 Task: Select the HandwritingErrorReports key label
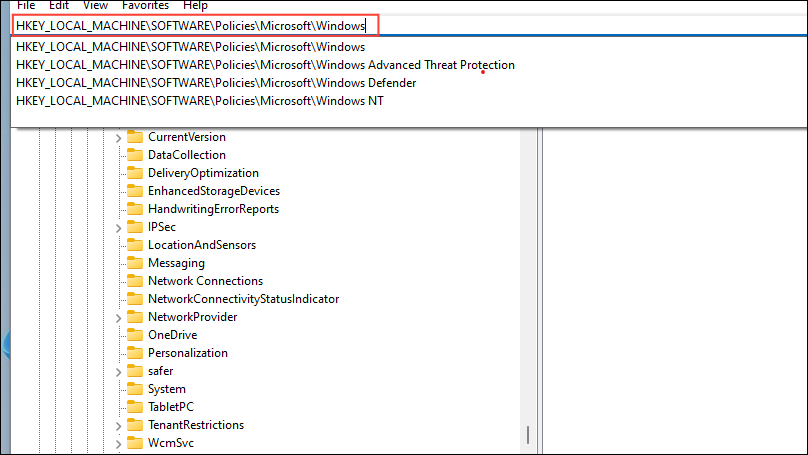tap(213, 209)
